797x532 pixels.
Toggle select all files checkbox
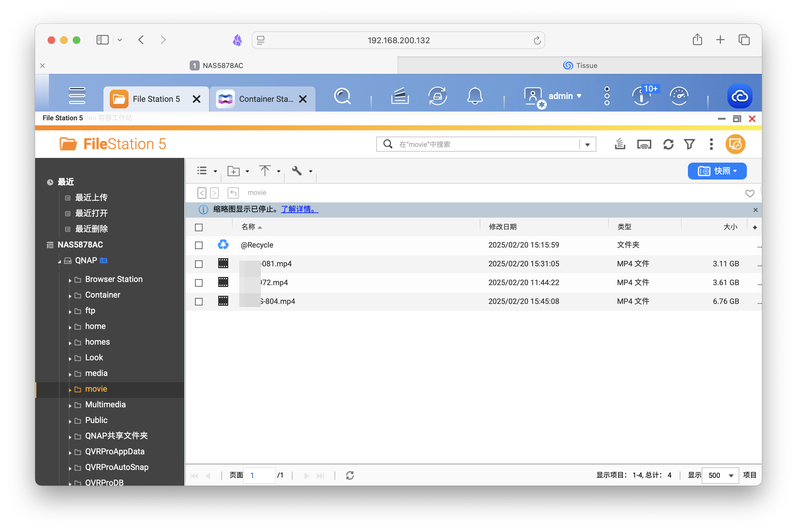199,227
